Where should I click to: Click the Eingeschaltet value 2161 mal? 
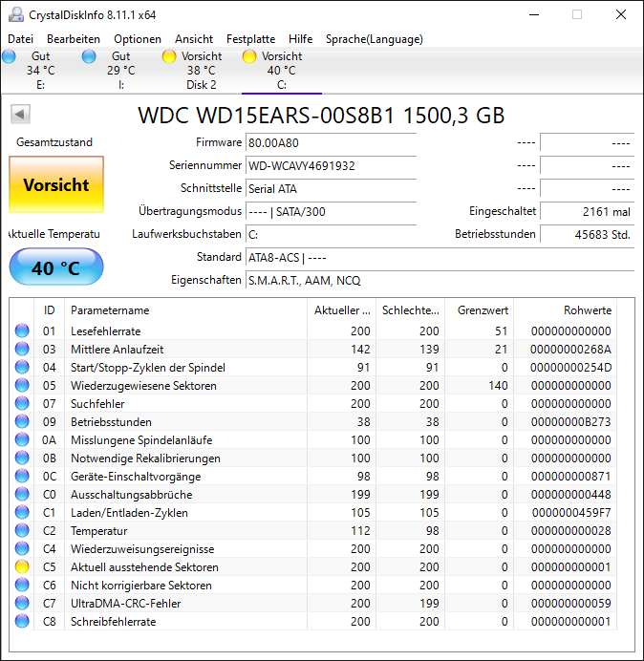click(587, 211)
